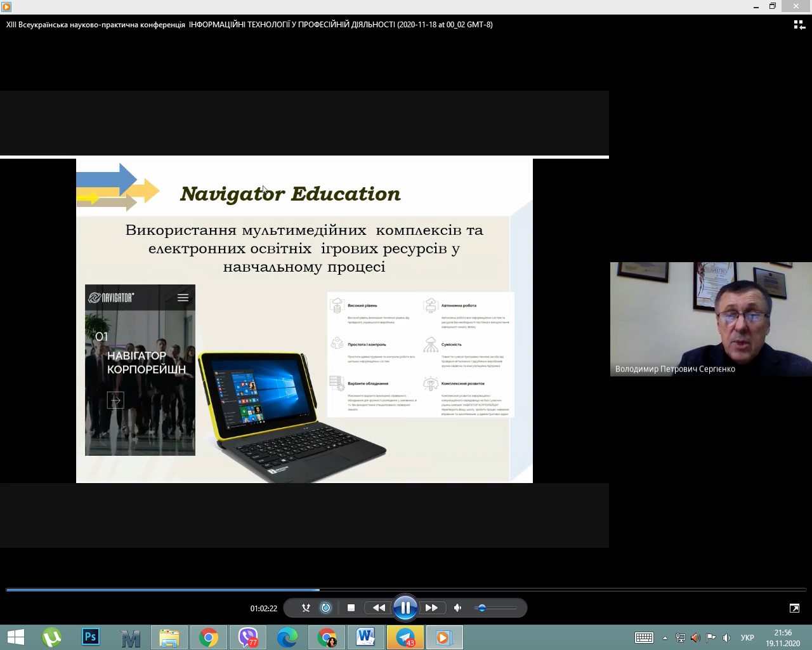Screen dimensions: 812x650
Task: Open uTorrent from the taskbar
Action: click(51, 637)
